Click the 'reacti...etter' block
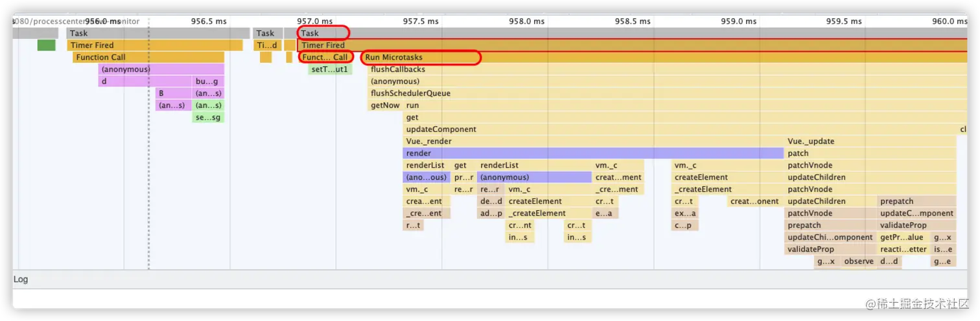The height and width of the screenshot is (321, 980). click(x=904, y=249)
